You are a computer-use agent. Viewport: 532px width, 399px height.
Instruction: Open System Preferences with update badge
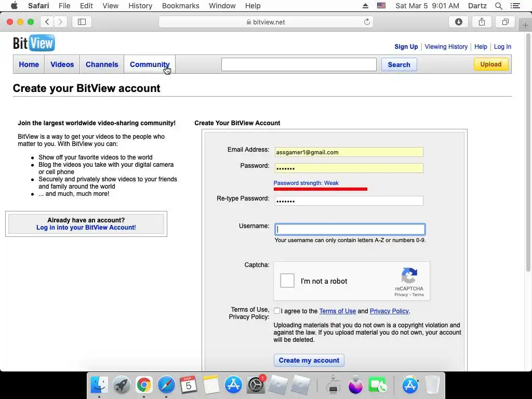click(256, 385)
